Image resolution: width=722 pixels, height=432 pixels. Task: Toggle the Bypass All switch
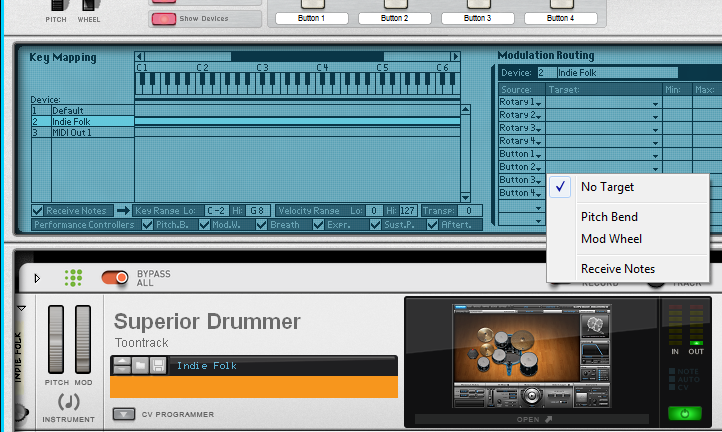(x=115, y=278)
